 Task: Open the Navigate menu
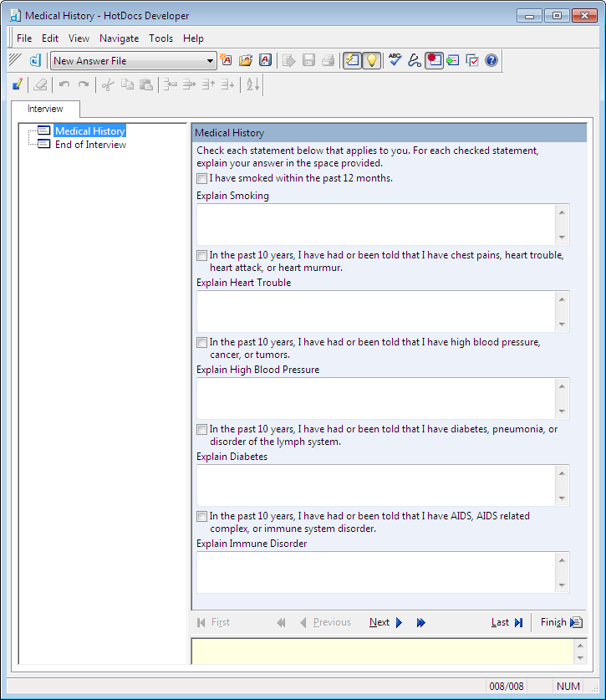(119, 38)
